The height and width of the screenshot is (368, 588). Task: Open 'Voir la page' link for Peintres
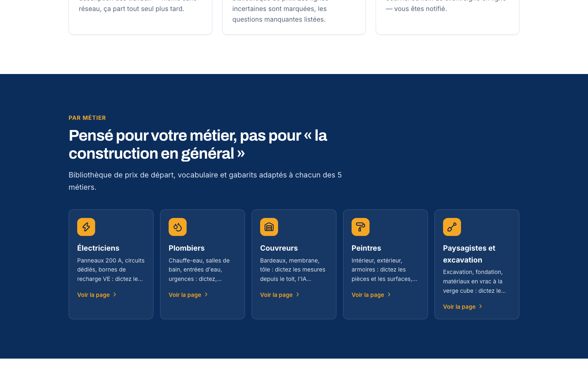pyautogui.click(x=372, y=295)
